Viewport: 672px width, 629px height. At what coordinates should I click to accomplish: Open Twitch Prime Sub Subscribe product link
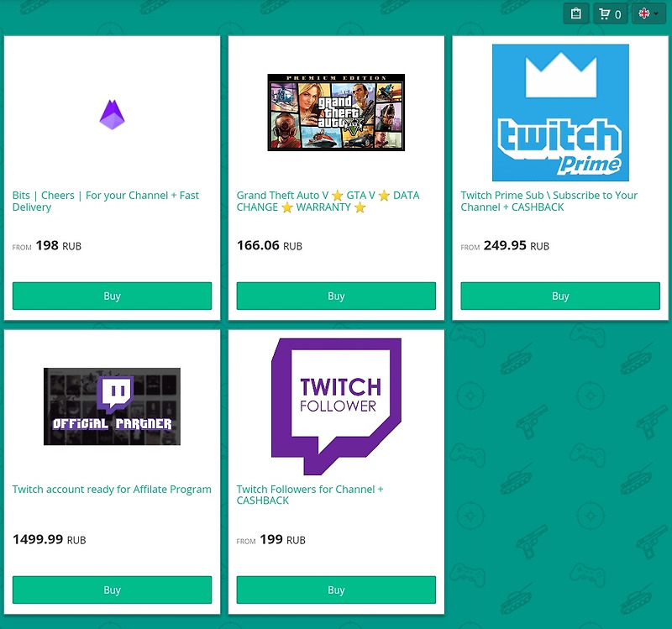tap(549, 201)
